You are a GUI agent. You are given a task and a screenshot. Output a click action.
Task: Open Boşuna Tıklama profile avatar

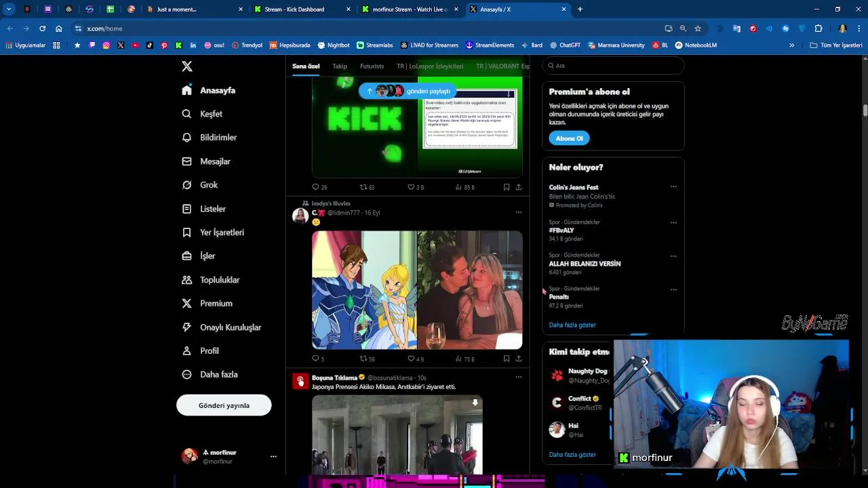pyautogui.click(x=300, y=381)
